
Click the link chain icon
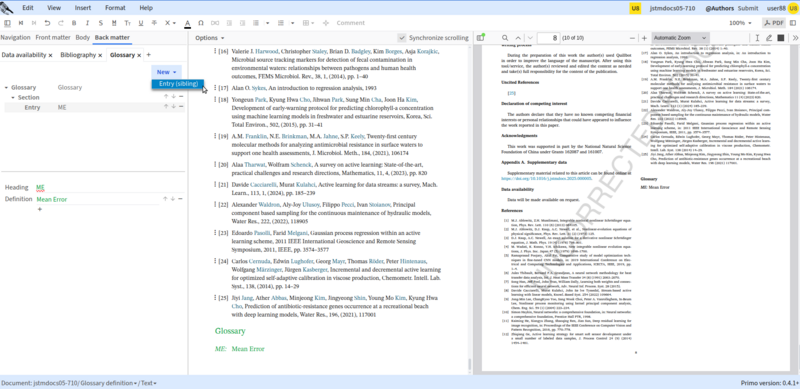point(215,23)
